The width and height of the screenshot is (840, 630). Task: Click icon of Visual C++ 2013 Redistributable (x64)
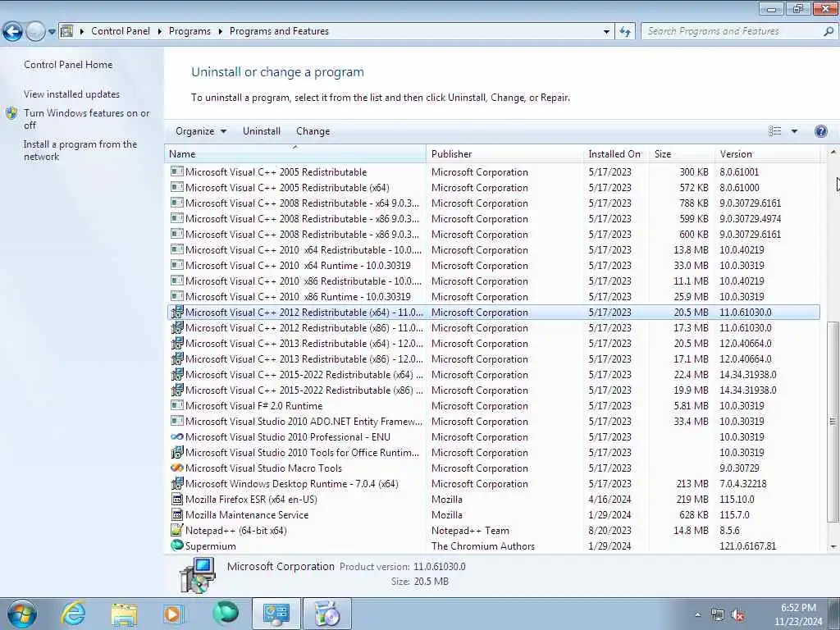pos(177,343)
